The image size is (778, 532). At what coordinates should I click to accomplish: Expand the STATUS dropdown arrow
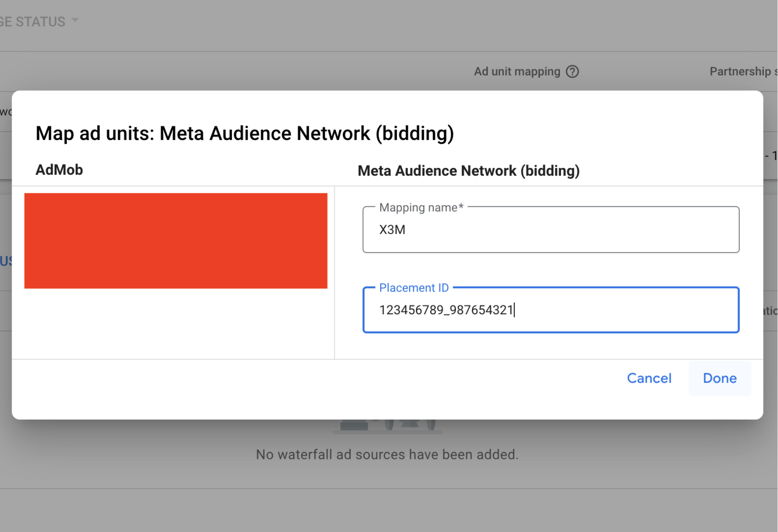pyautogui.click(x=75, y=20)
